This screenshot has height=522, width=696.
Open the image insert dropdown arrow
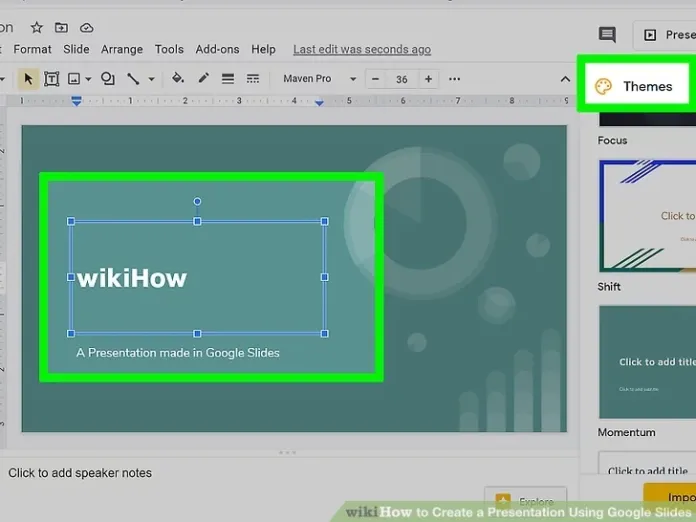pos(89,79)
